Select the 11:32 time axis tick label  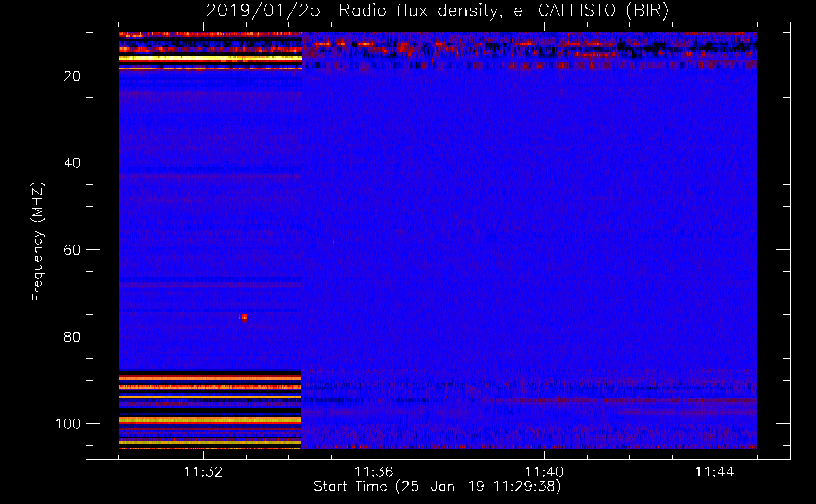click(203, 472)
